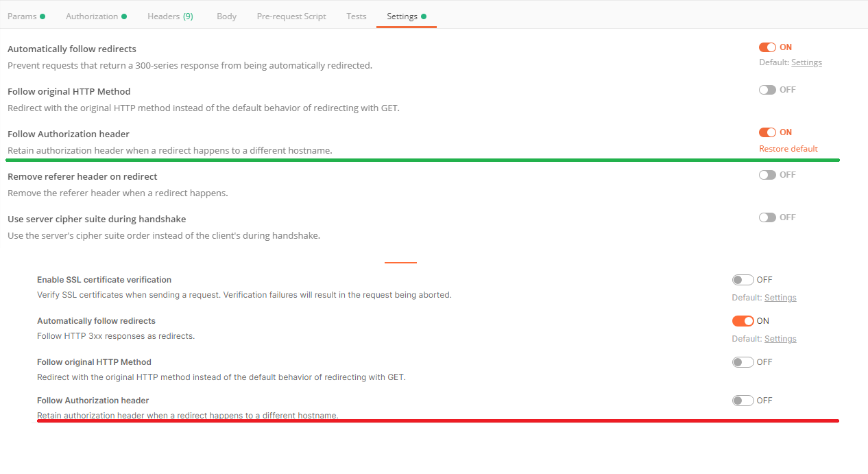Click the ON label next to Restore default

click(786, 132)
